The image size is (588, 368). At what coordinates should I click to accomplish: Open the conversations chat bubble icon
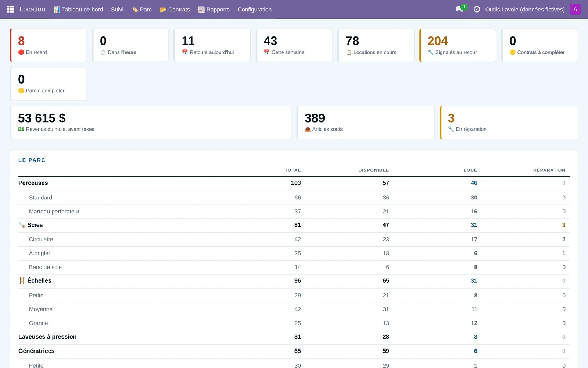459,9
